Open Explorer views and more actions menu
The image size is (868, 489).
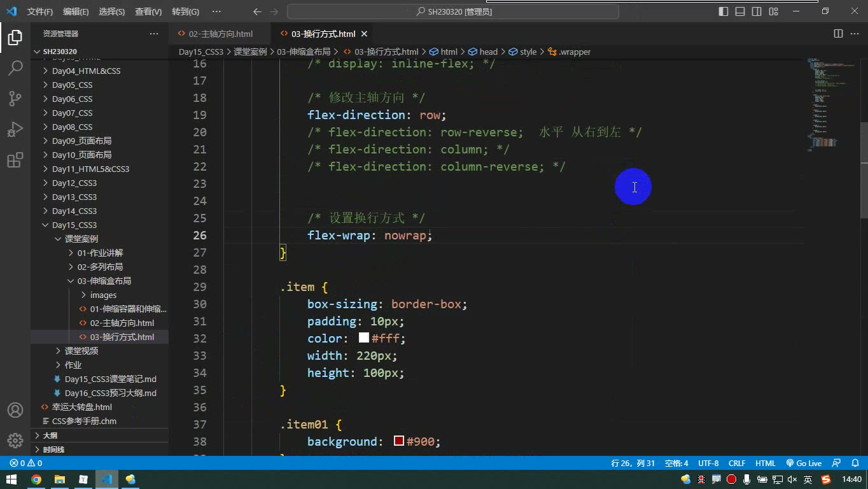154,34
